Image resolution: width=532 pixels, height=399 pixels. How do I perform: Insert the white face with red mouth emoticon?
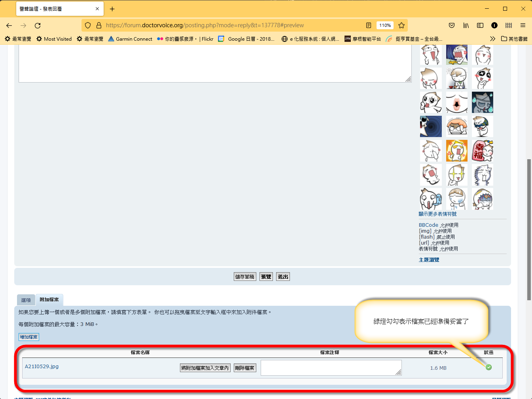click(431, 175)
